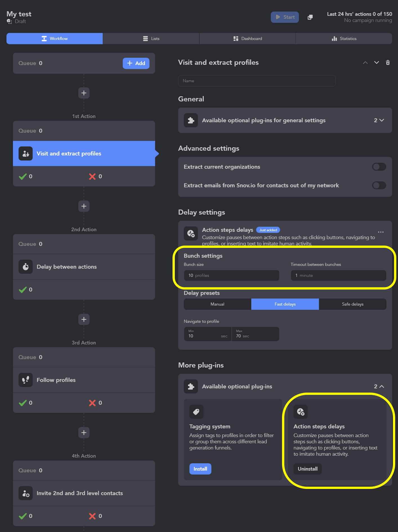Image resolution: width=398 pixels, height=532 pixels.
Task: Open the Statistics tab
Action: coord(344,39)
